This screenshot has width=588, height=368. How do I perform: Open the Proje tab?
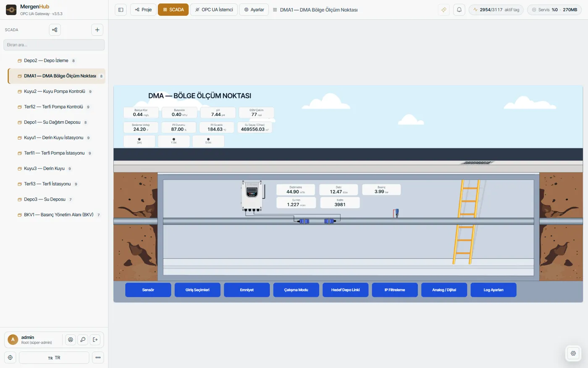tap(143, 10)
